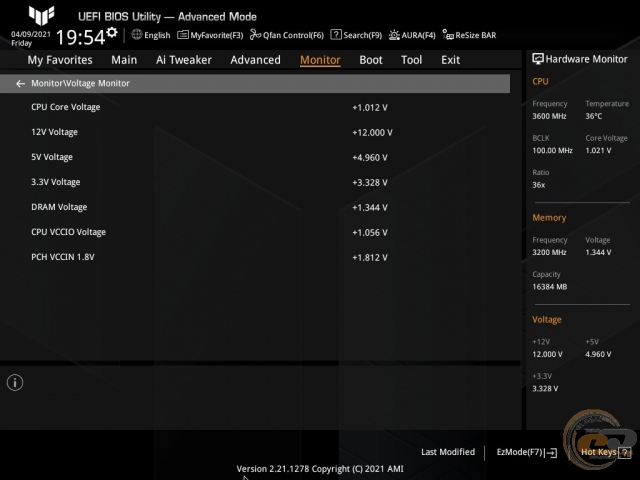This screenshot has width=640, height=480.
Task: Click the Hardware Monitor display icon
Action: click(x=538, y=59)
